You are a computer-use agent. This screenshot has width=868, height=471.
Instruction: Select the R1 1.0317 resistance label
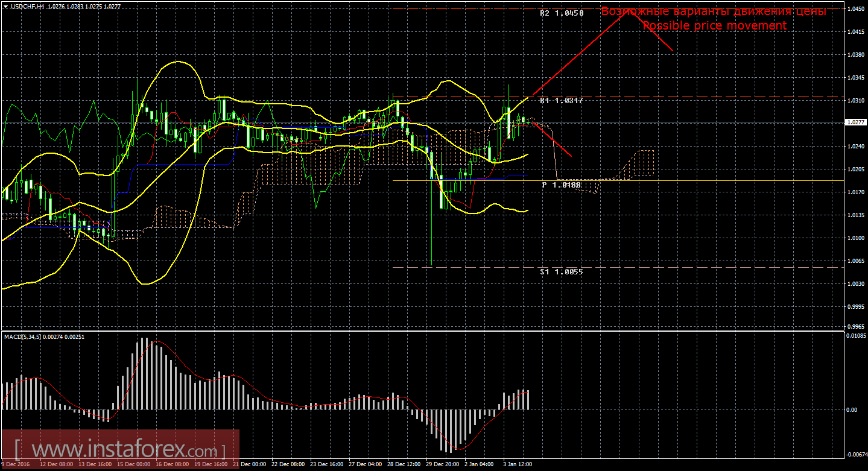[x=562, y=101]
